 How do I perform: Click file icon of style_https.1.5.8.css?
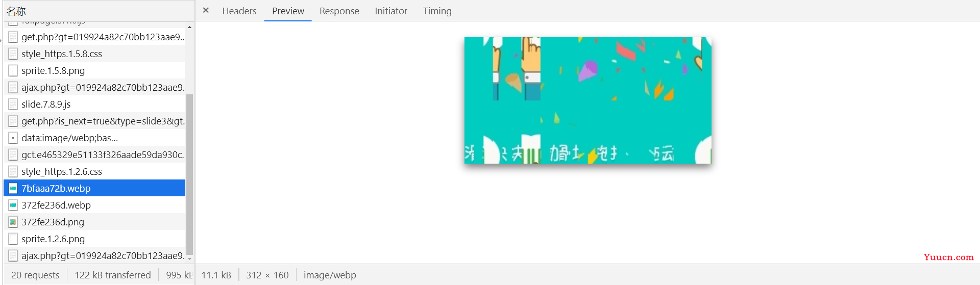point(13,54)
